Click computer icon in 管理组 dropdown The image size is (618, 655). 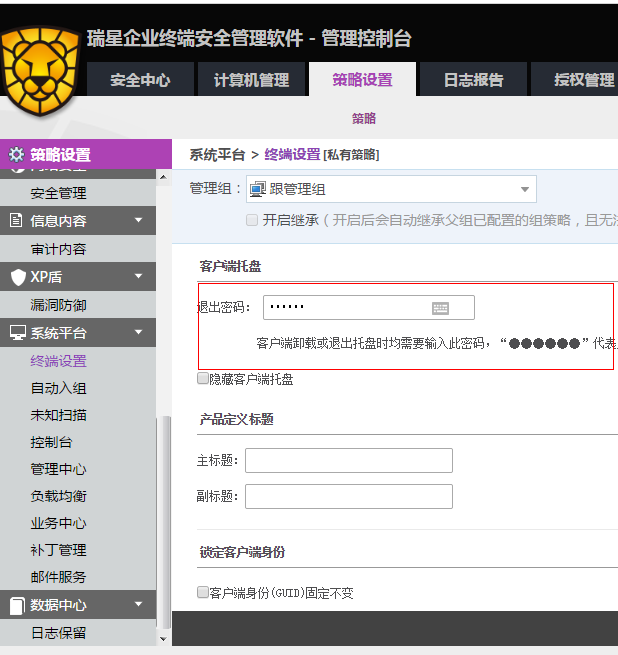[x=258, y=189]
